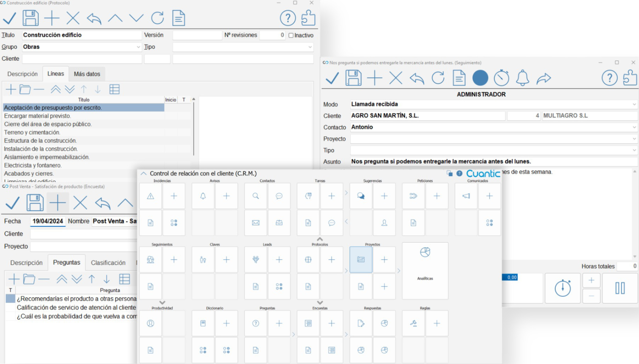This screenshot has height=364, width=639.
Task: Click the grid view icon in Líneas toolbar
Action: 114,89
